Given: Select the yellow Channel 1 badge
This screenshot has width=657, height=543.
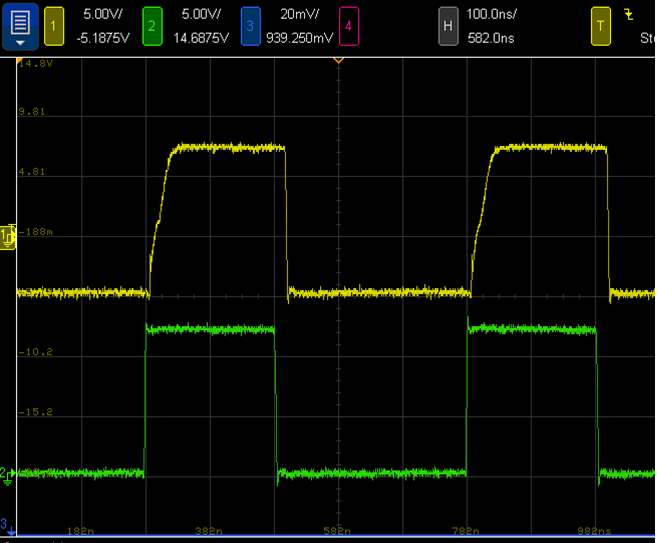Looking at the screenshot, I should [54, 26].
